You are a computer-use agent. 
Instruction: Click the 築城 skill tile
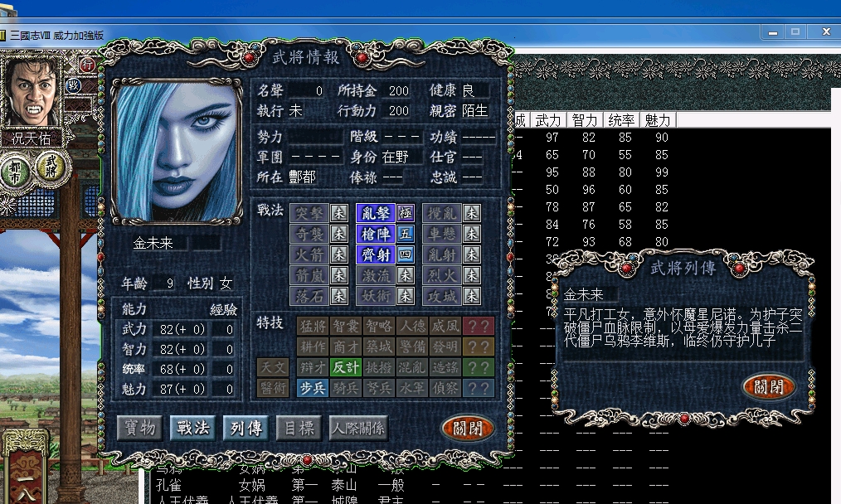coord(379,346)
